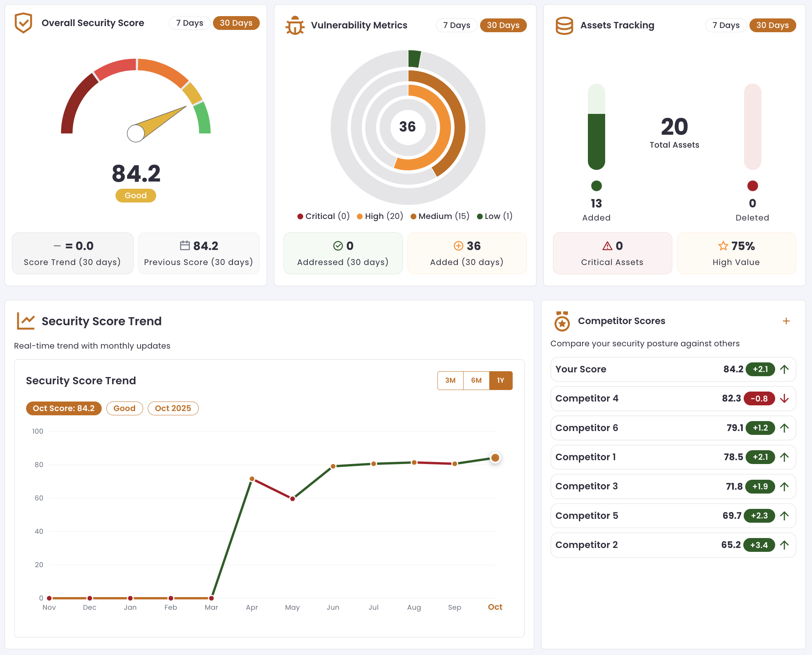
Task: Select the 3M range on Security Score Trend
Action: click(450, 380)
